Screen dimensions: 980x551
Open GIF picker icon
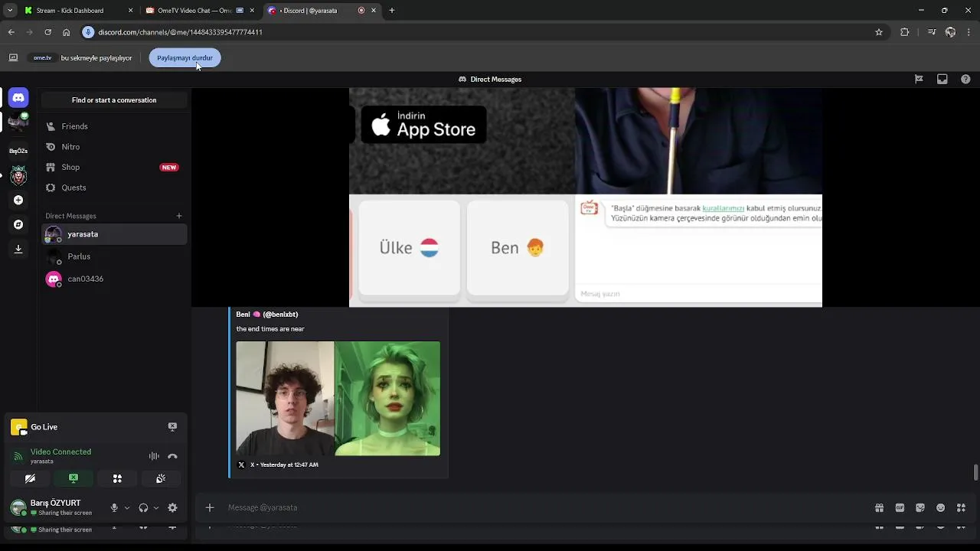(900, 507)
